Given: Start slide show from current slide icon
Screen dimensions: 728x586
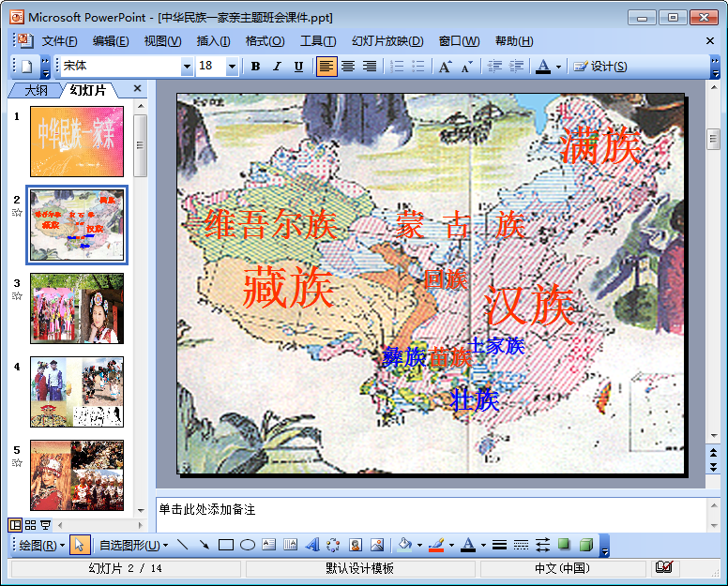Looking at the screenshot, I should coord(45,525).
